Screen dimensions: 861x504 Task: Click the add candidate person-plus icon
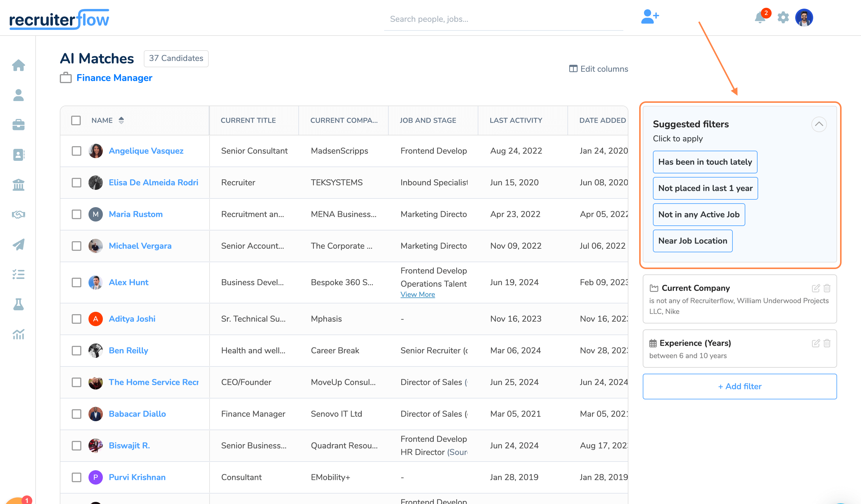point(650,17)
